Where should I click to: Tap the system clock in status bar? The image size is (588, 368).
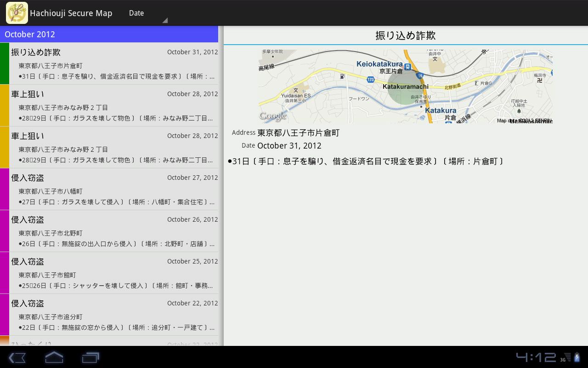(x=536, y=357)
